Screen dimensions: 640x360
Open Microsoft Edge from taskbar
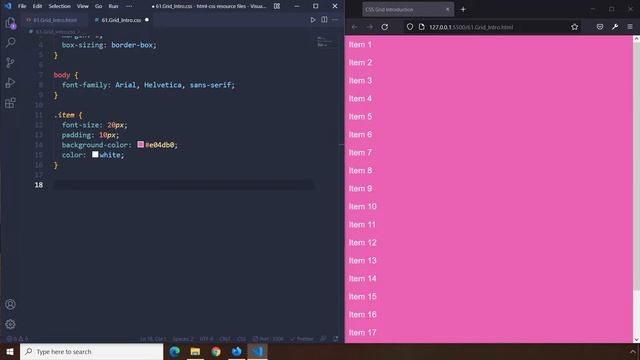pyautogui.click(x=175, y=351)
